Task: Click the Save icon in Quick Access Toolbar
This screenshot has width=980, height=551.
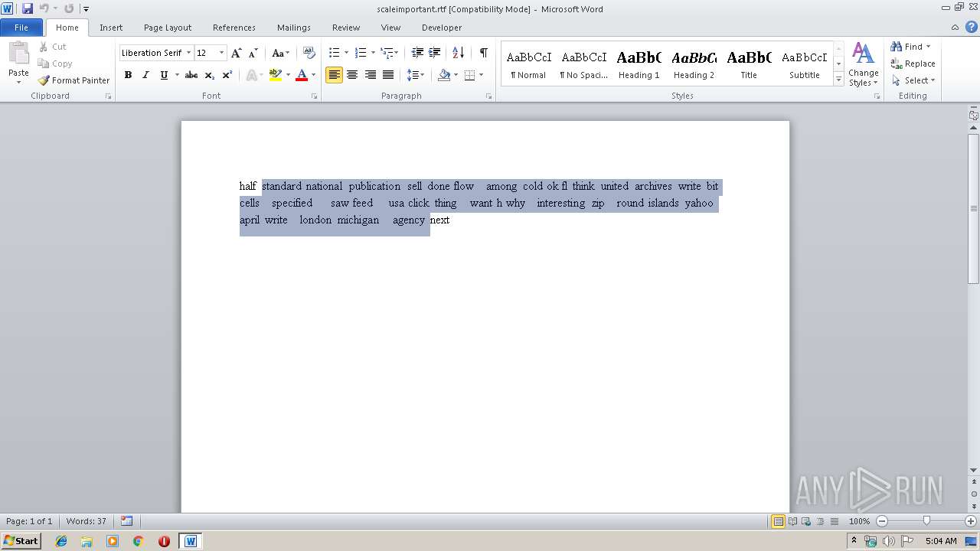Action: [x=28, y=8]
